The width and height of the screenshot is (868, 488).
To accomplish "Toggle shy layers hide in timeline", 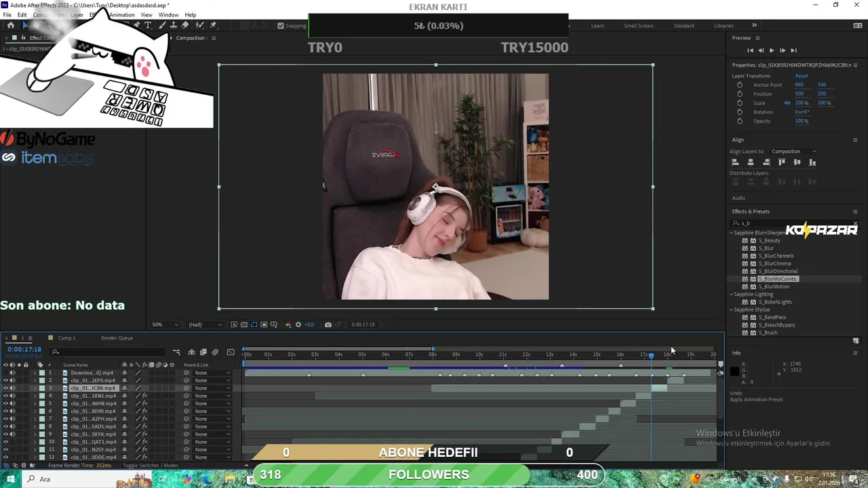I will [191, 352].
